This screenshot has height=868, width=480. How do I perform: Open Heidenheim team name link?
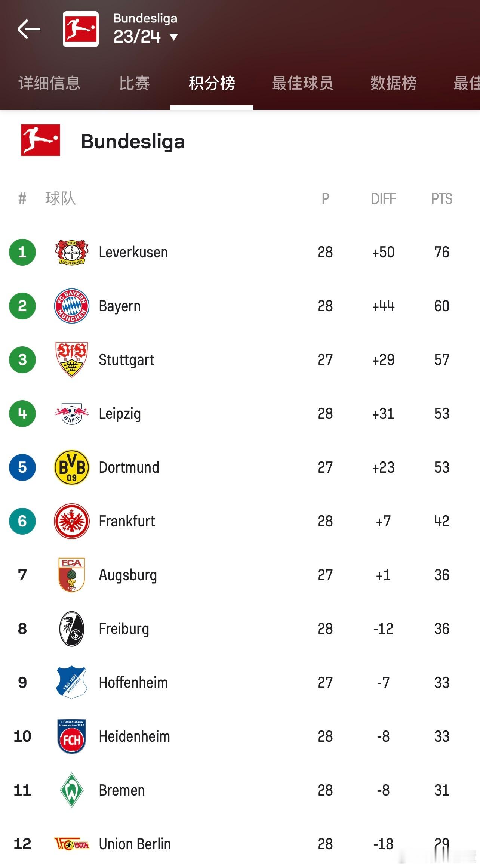pos(134,736)
